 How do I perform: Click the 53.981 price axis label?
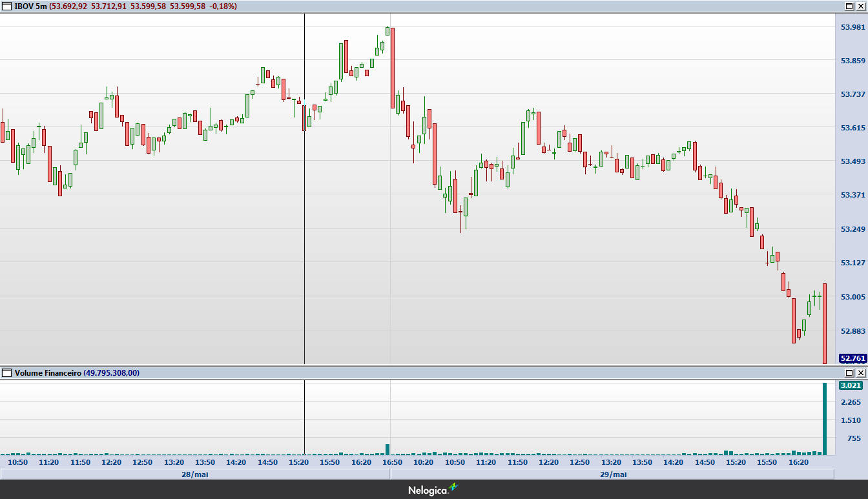point(852,27)
